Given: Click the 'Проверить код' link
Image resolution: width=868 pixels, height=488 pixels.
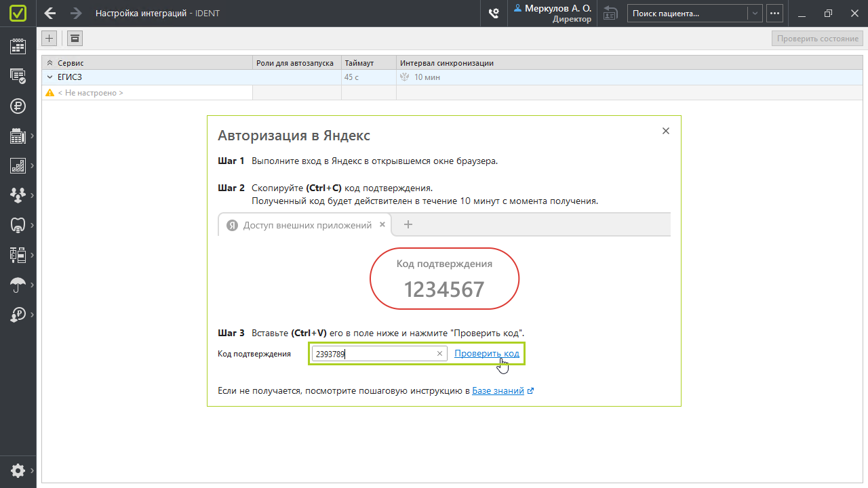Looking at the screenshot, I should [487, 354].
